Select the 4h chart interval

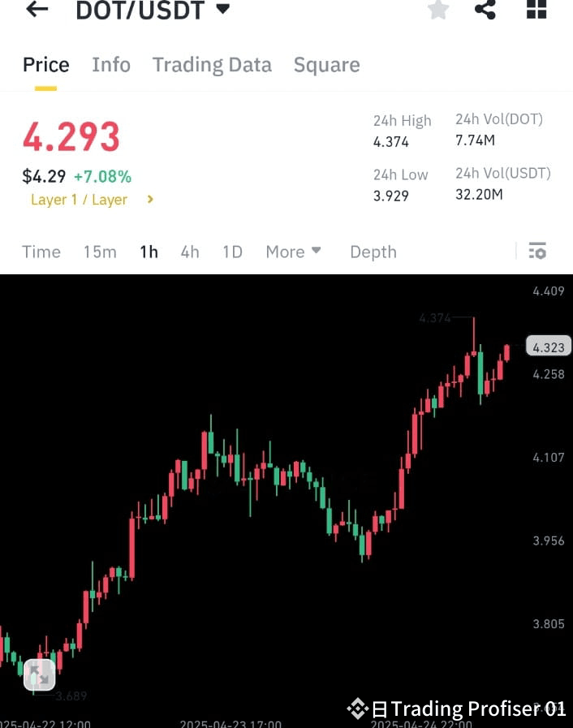click(189, 252)
